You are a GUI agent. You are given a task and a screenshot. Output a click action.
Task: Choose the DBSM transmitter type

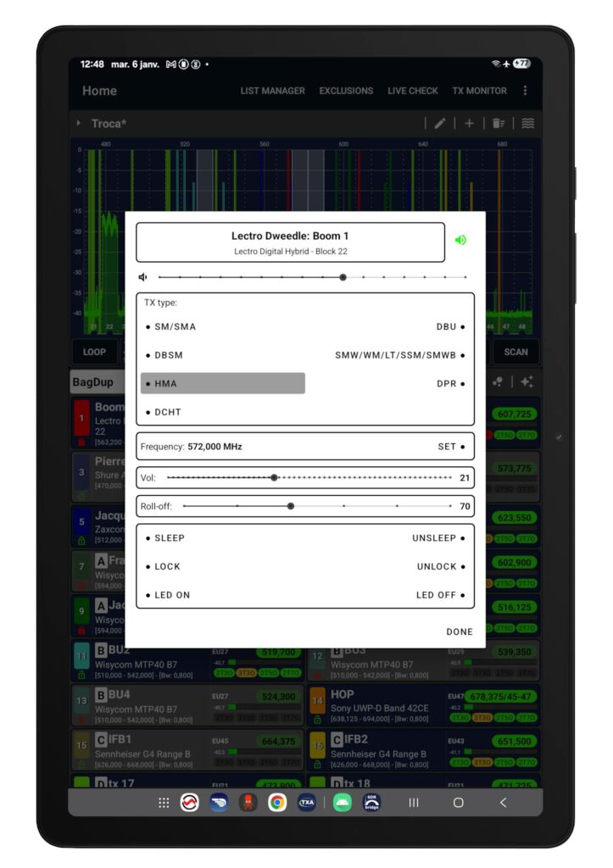tap(168, 355)
